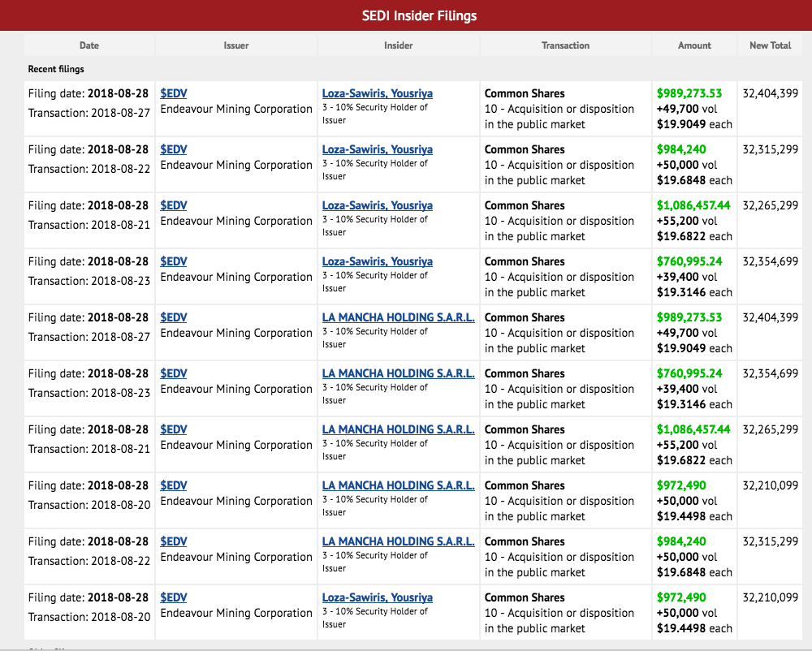Select new total 32,210,099 in La Mancha row
812x651 pixels.
pyautogui.click(x=770, y=485)
